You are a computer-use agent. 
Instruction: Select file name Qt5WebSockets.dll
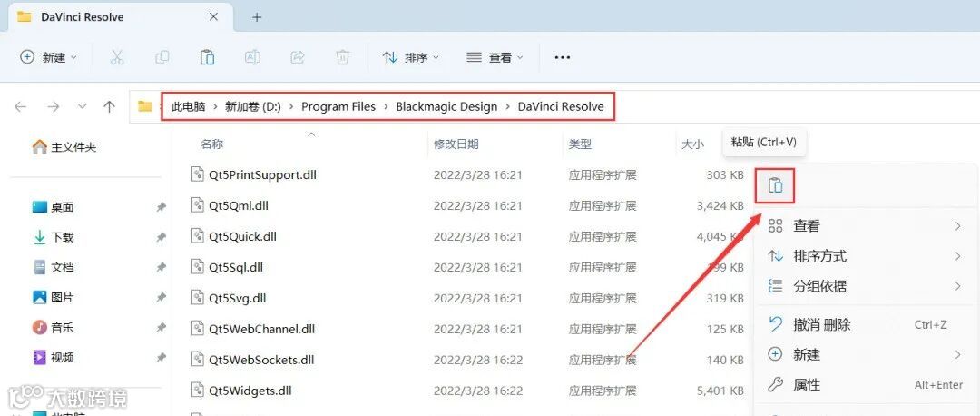pyautogui.click(x=261, y=360)
